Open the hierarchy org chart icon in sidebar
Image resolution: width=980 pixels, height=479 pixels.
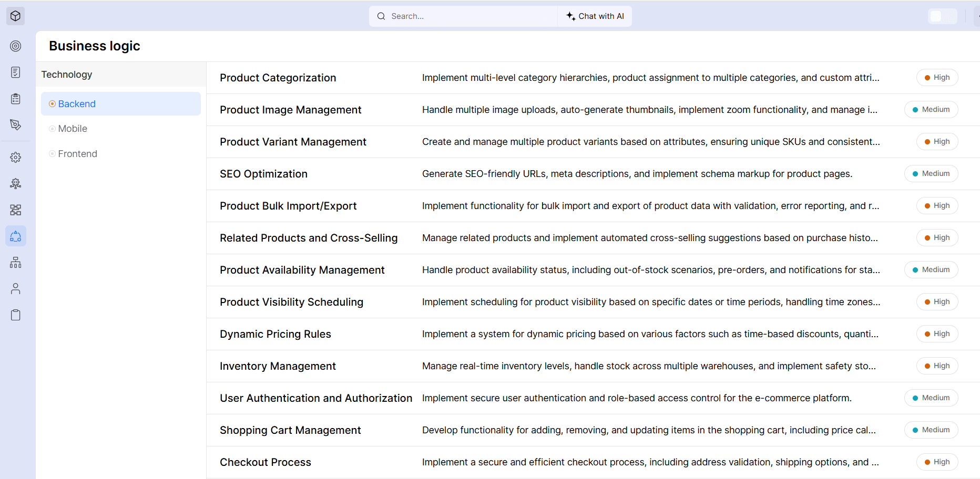(x=16, y=263)
